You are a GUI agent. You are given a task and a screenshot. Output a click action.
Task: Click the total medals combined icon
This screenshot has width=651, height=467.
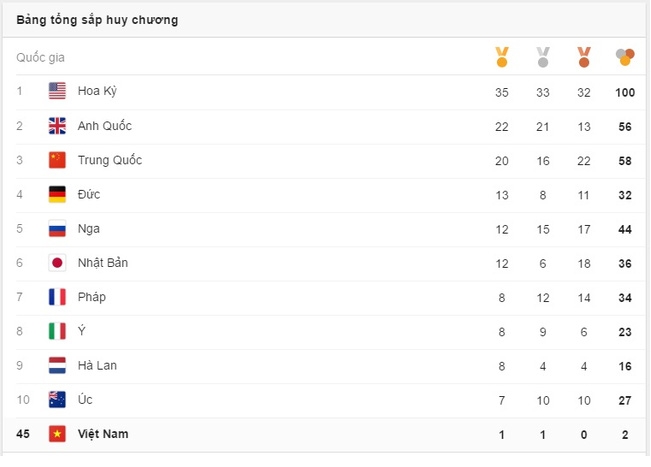[x=625, y=57]
